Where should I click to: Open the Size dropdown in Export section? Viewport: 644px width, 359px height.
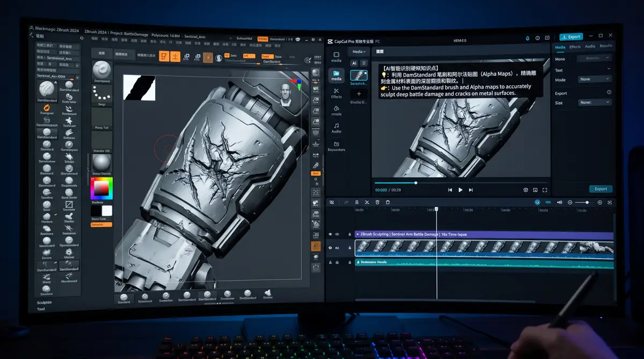(595, 102)
